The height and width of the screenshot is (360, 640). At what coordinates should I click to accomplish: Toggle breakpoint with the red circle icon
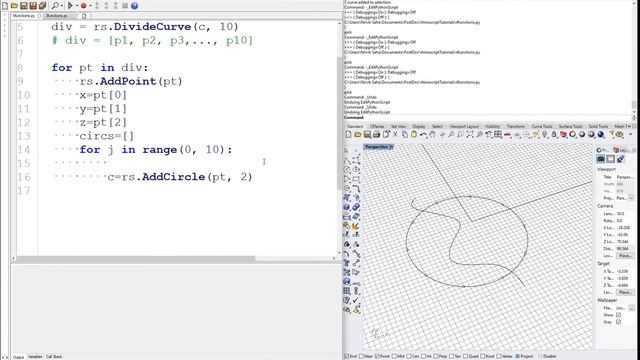(x=83, y=6)
